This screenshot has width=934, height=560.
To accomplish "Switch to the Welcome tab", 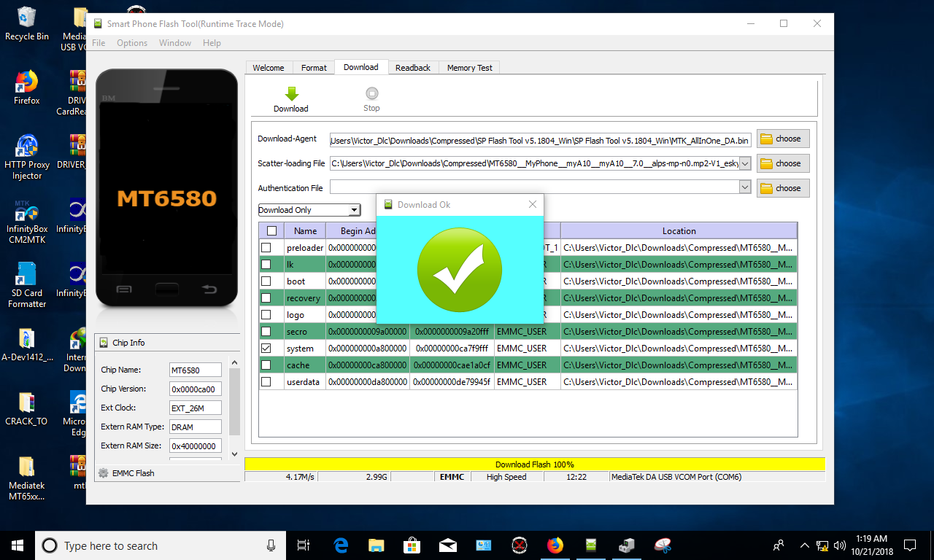I will (269, 68).
